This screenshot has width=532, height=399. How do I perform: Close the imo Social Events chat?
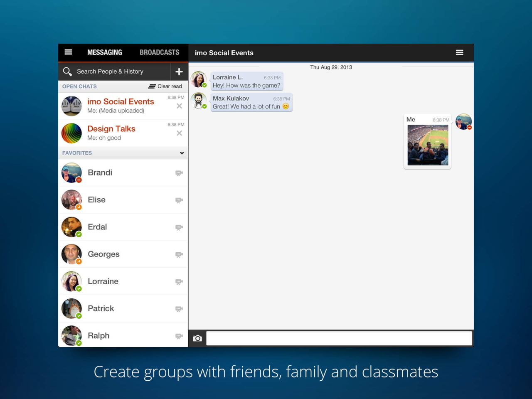[179, 106]
